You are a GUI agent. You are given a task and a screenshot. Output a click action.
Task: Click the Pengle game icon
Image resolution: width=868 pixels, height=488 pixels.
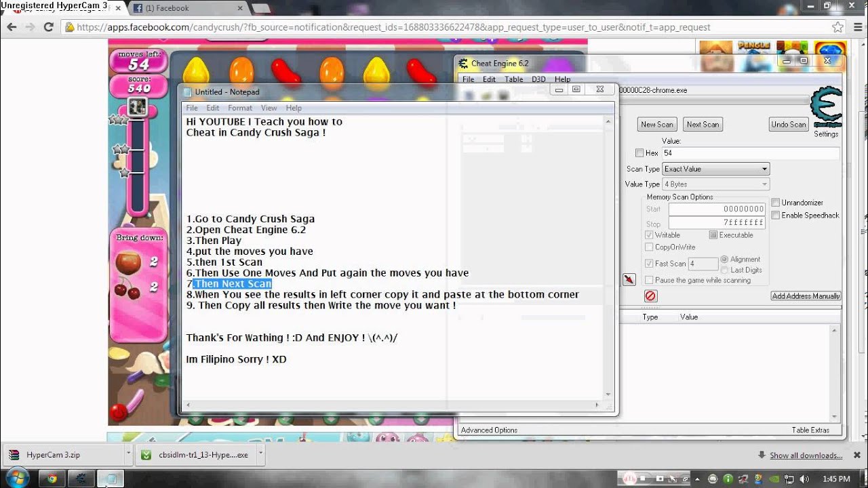753,56
